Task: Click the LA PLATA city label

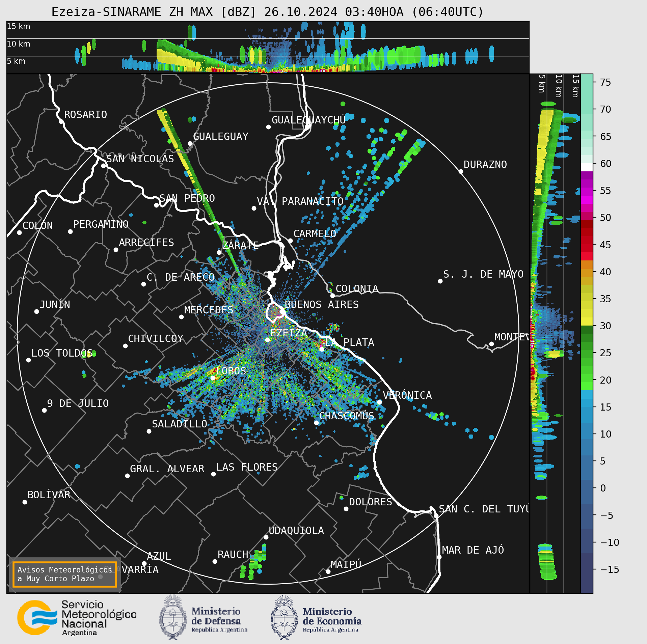Action: (x=350, y=342)
